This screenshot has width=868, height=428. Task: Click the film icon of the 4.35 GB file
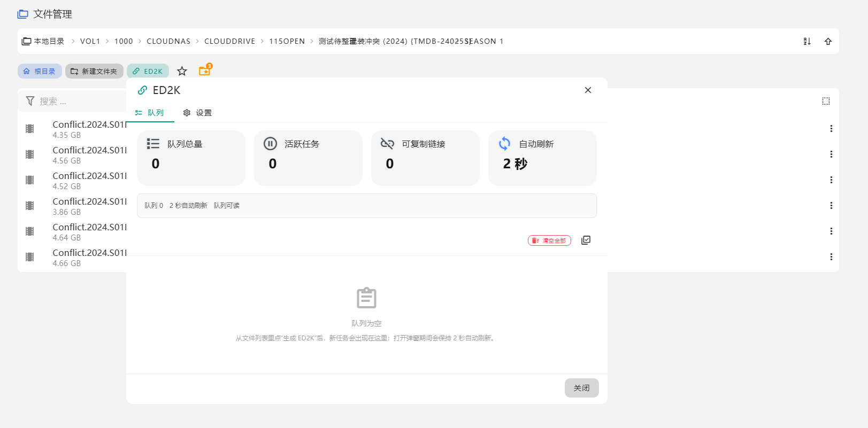coord(30,129)
